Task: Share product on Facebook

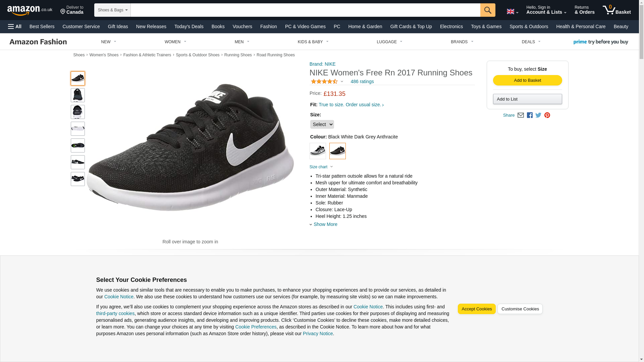Action: pos(530,115)
